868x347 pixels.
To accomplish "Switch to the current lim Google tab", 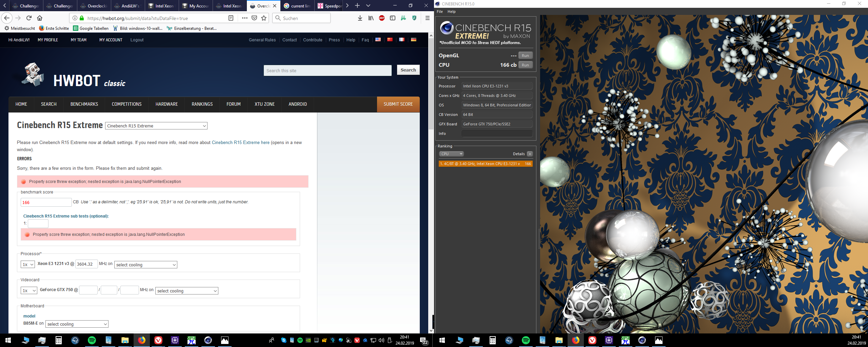I will coord(297,6).
